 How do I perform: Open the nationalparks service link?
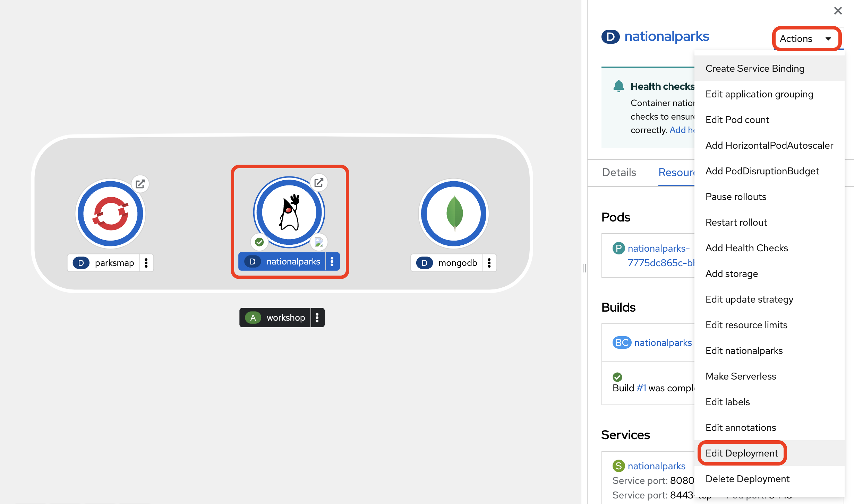pyautogui.click(x=656, y=466)
